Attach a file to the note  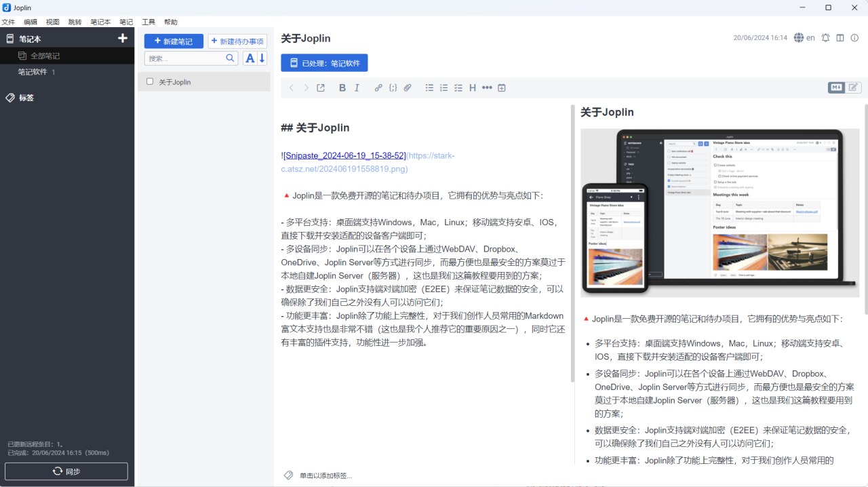[408, 87]
